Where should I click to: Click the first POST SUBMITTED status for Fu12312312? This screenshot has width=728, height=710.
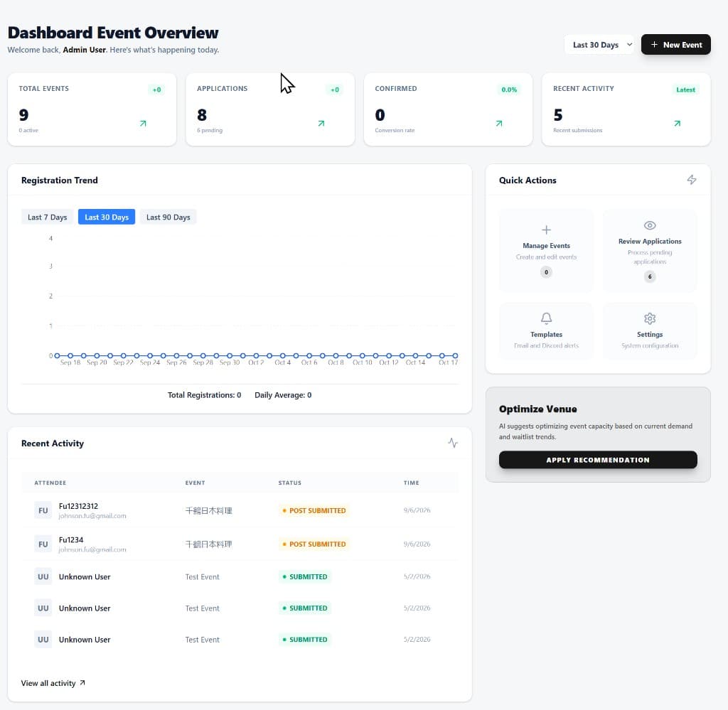pyautogui.click(x=314, y=510)
